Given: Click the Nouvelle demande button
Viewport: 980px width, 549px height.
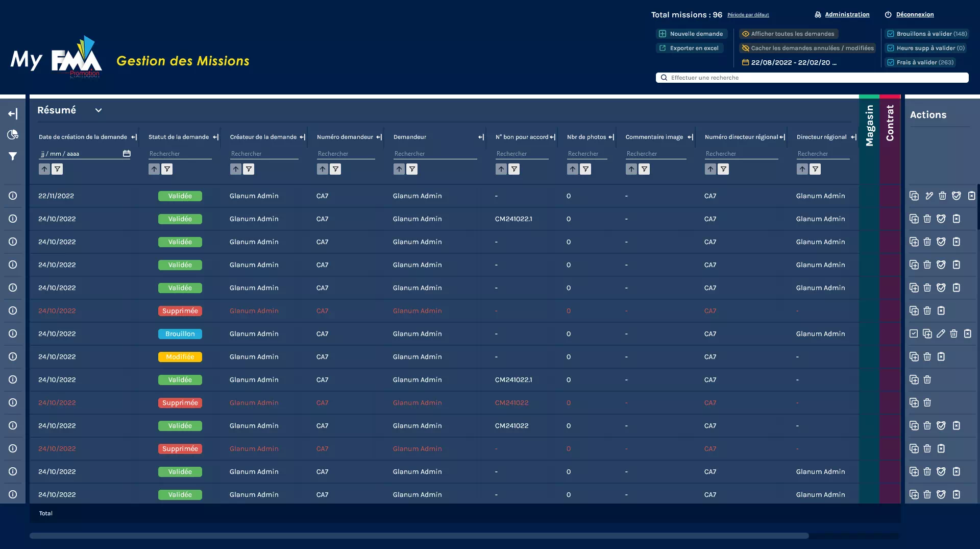Looking at the screenshot, I should click(x=692, y=34).
